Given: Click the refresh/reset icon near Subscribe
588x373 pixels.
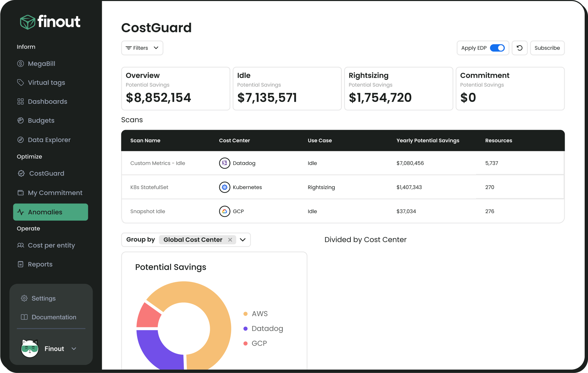Looking at the screenshot, I should [x=520, y=48].
